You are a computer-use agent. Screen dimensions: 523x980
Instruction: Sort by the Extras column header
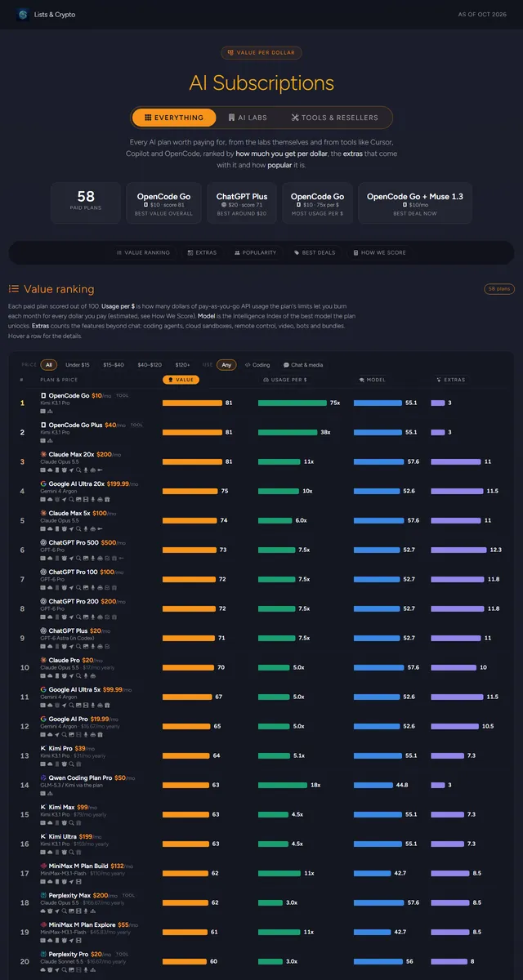(x=451, y=380)
